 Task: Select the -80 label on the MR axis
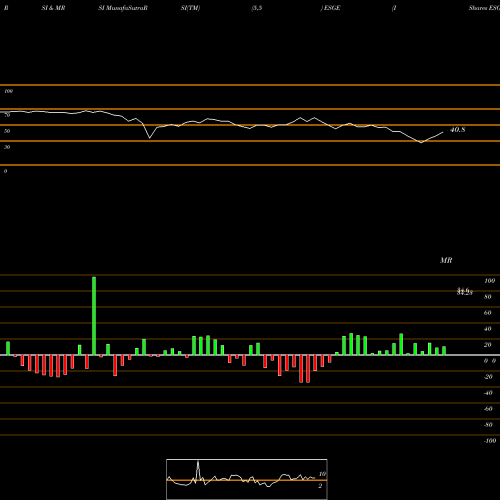click(488, 425)
